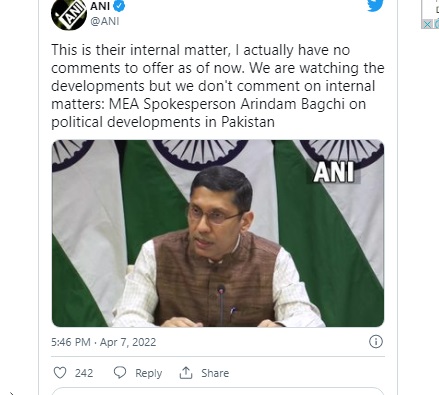
Task: Like the tweet with the heart icon
Action: (x=60, y=373)
